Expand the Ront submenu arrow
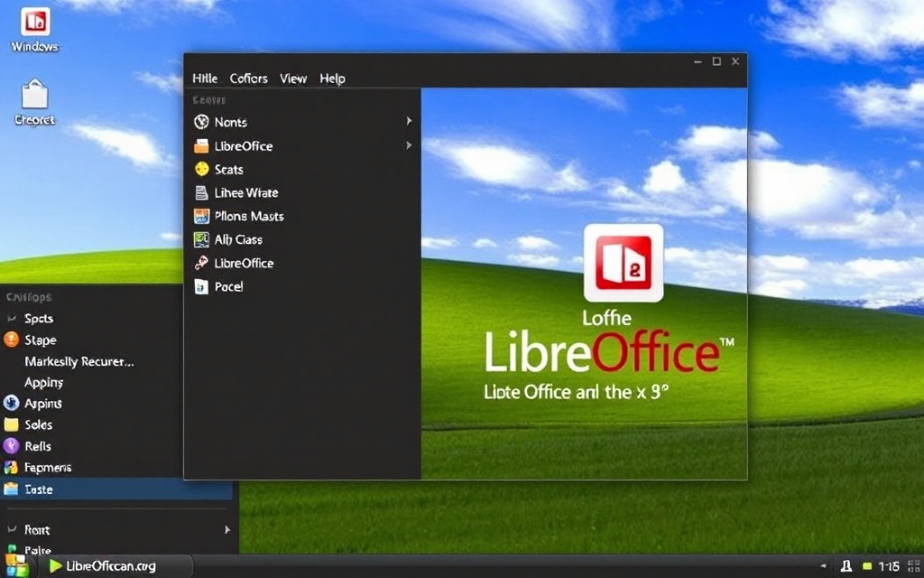924x578 pixels. click(227, 529)
